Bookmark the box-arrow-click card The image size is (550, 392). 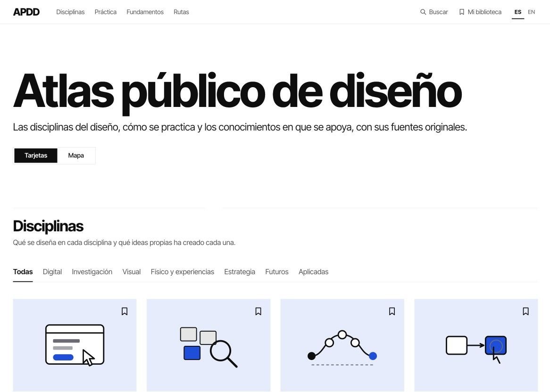(526, 311)
